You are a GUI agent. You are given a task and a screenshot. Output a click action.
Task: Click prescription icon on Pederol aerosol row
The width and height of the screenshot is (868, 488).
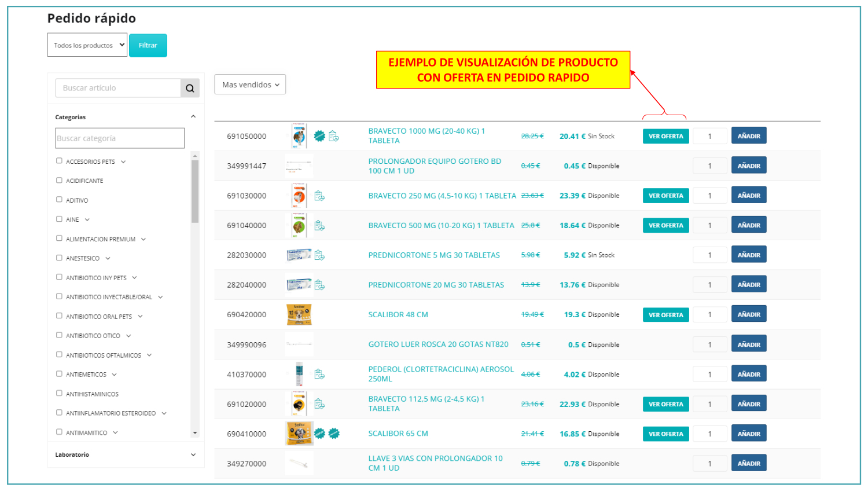(x=319, y=375)
